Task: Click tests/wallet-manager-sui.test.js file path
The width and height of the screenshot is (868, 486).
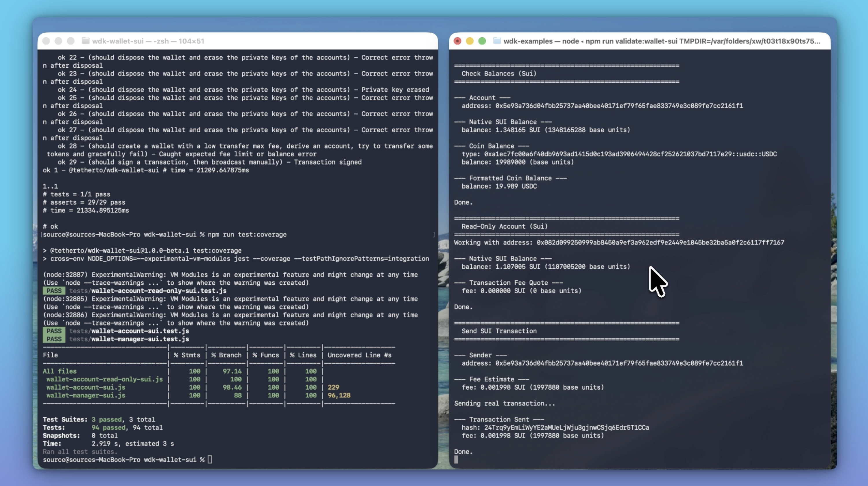Action: click(129, 339)
